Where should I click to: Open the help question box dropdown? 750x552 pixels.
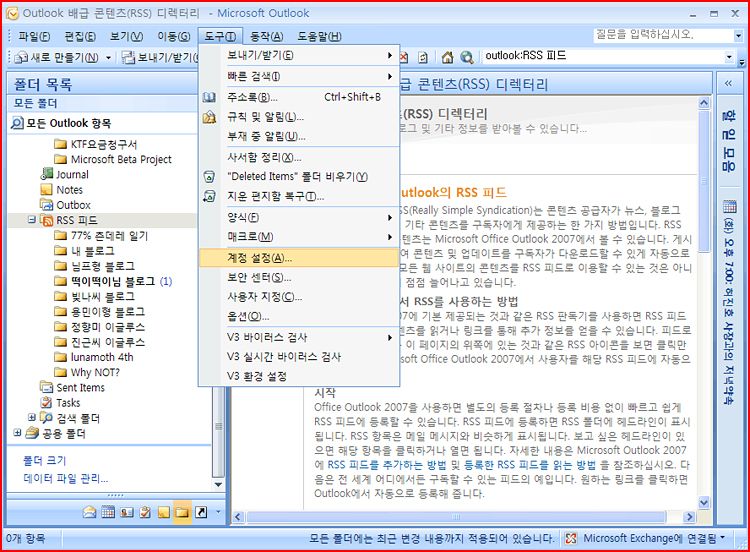(x=738, y=35)
